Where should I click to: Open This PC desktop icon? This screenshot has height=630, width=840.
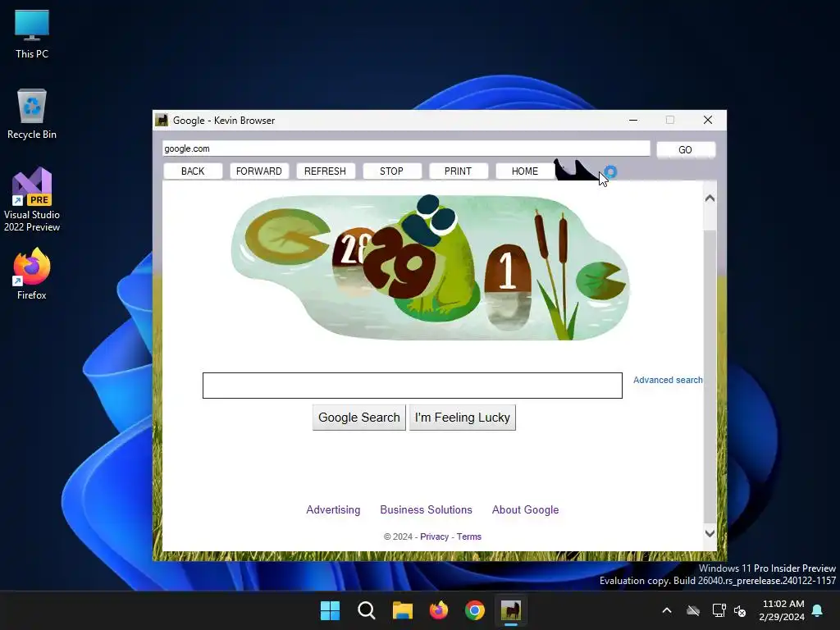tap(32, 34)
